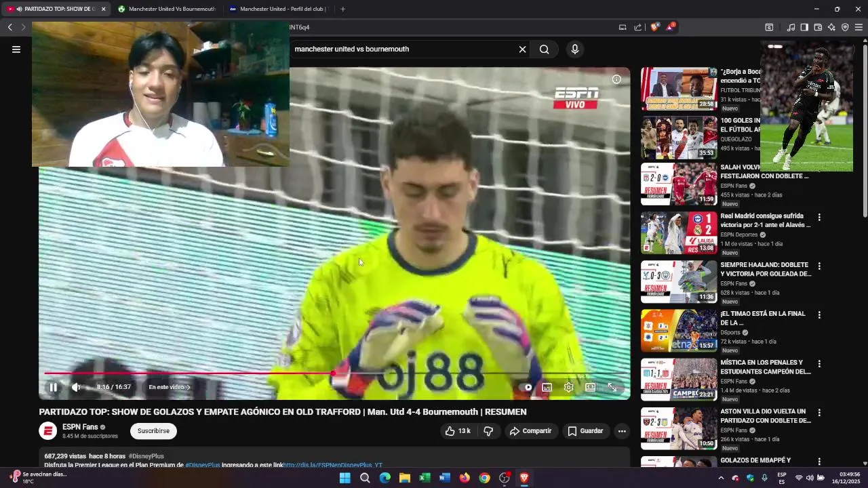Clear the search box with the X
868x488 pixels.
coord(522,49)
